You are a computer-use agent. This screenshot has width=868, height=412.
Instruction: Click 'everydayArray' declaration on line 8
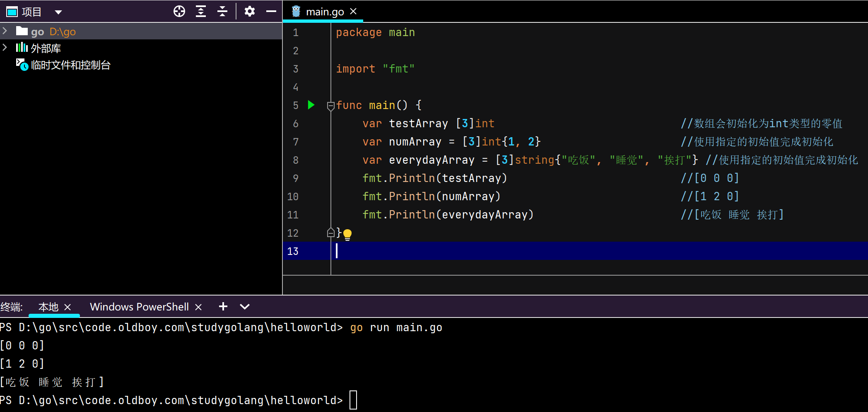(x=432, y=160)
